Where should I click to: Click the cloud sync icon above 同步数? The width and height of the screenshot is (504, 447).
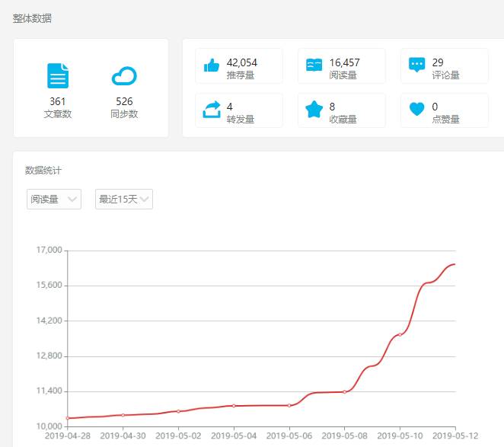click(124, 76)
